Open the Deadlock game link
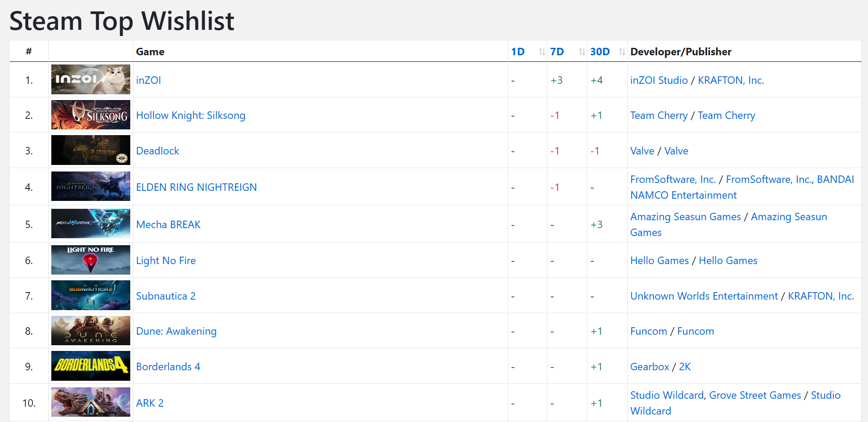Viewport: 868px width, 422px height. pos(157,151)
